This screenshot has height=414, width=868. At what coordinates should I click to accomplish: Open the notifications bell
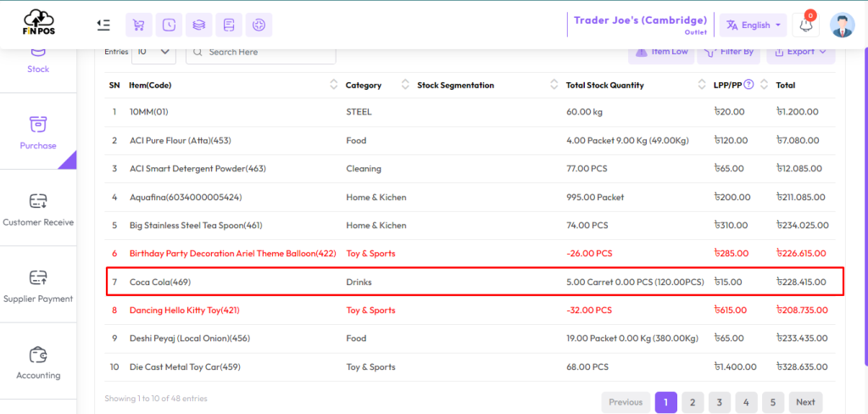(x=805, y=25)
